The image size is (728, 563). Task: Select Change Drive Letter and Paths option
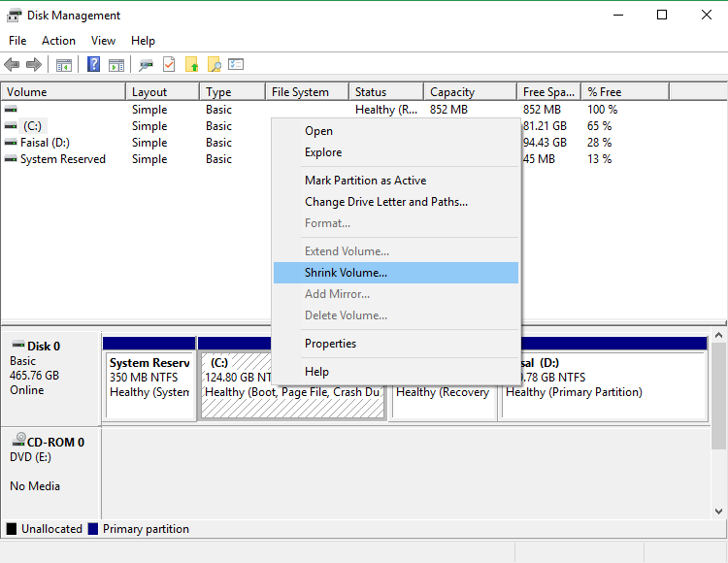click(x=385, y=202)
